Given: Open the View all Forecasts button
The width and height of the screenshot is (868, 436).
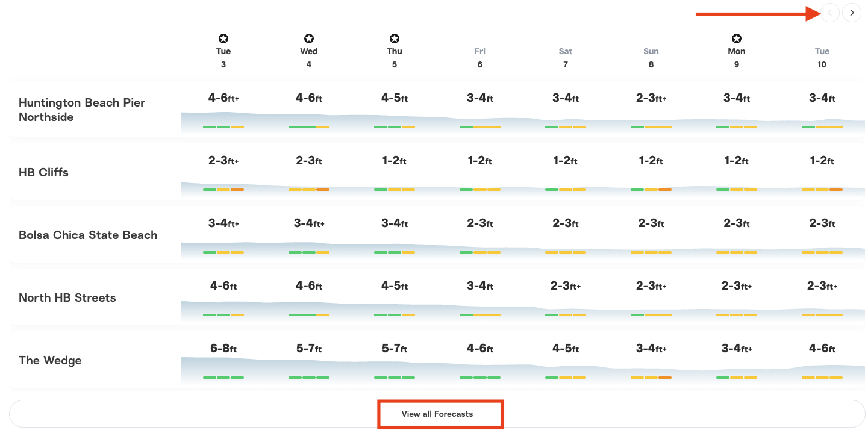Looking at the screenshot, I should (x=437, y=414).
